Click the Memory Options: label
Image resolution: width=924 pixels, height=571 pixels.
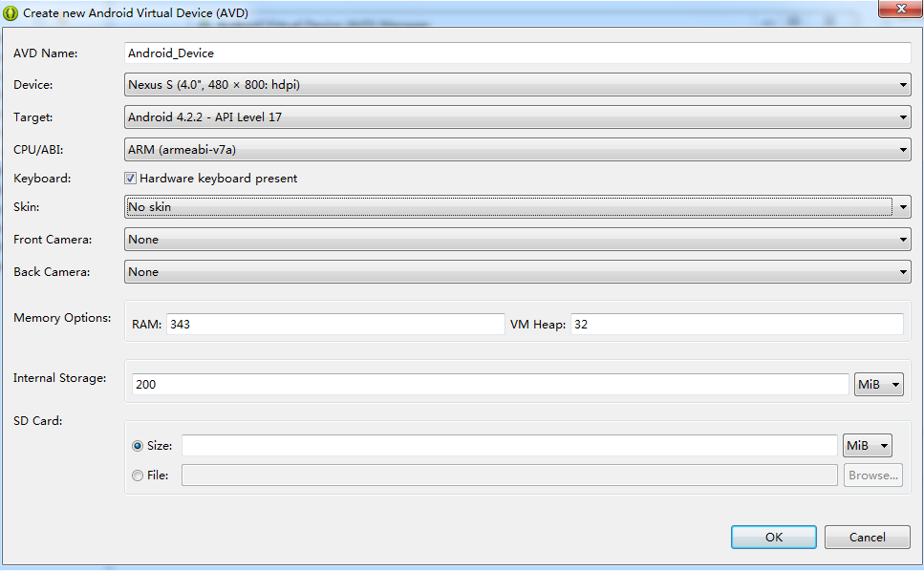pos(62,318)
